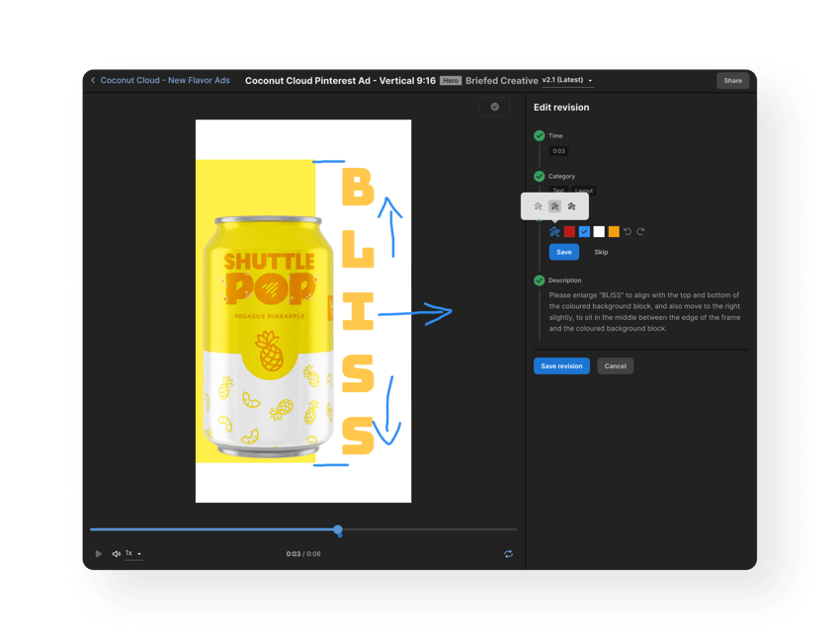Image resolution: width=840 pixels, height=639 pixels.
Task: Click the blue scribble brush tool icon
Action: click(554, 232)
